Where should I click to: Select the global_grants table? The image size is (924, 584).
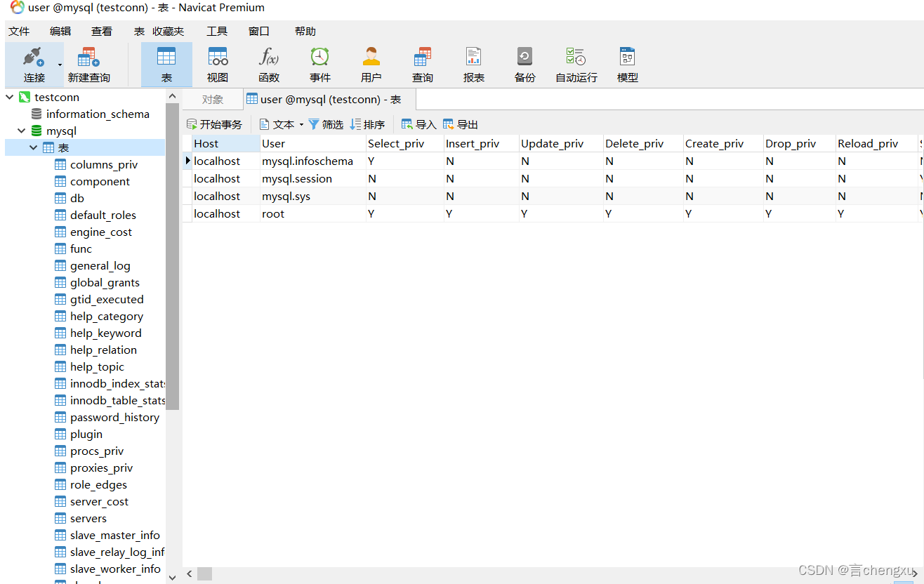(x=105, y=282)
